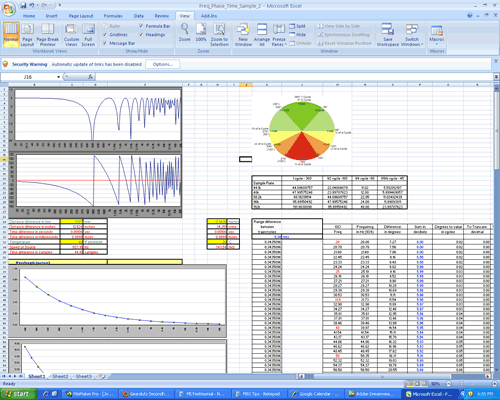Click the Normal view status bar icon

click(410, 384)
